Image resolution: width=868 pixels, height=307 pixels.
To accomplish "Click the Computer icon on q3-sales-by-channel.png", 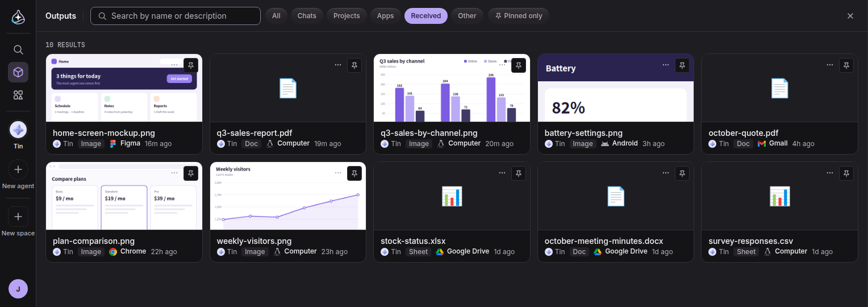I will pyautogui.click(x=441, y=144).
